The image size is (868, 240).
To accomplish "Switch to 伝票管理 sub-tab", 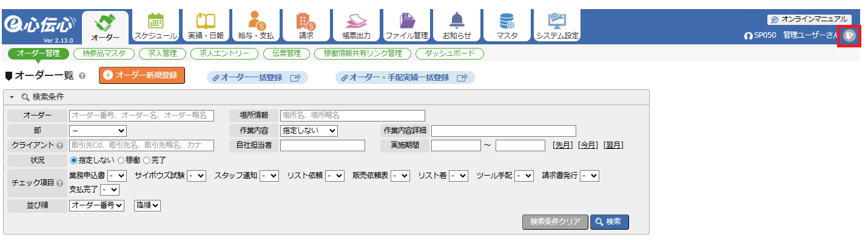I will coord(286,53).
